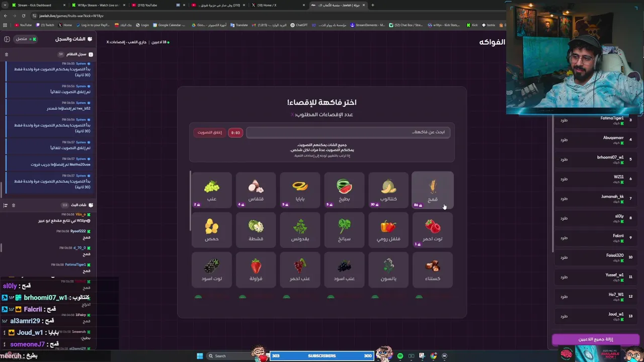Remove player Yussef_w1 using طرد
This screenshot has height=362, width=644.
[x=564, y=277]
